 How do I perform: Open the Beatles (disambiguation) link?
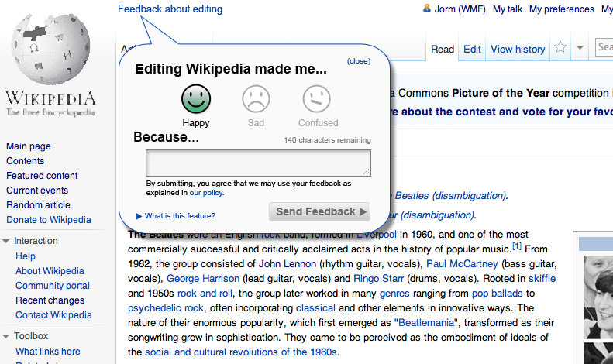pos(450,196)
